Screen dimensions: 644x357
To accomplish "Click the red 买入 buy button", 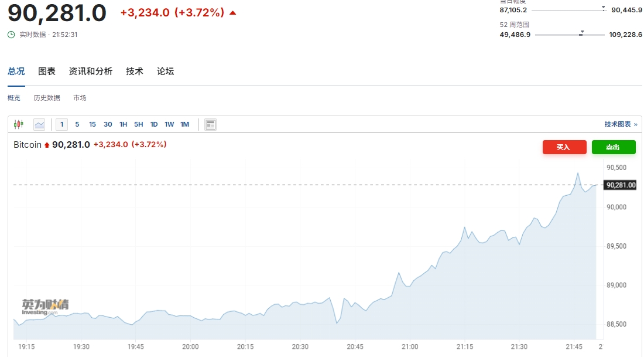I will click(x=563, y=147).
